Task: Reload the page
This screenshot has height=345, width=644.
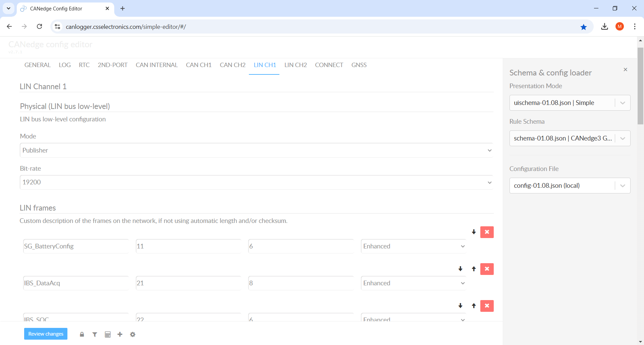Action: [39, 26]
